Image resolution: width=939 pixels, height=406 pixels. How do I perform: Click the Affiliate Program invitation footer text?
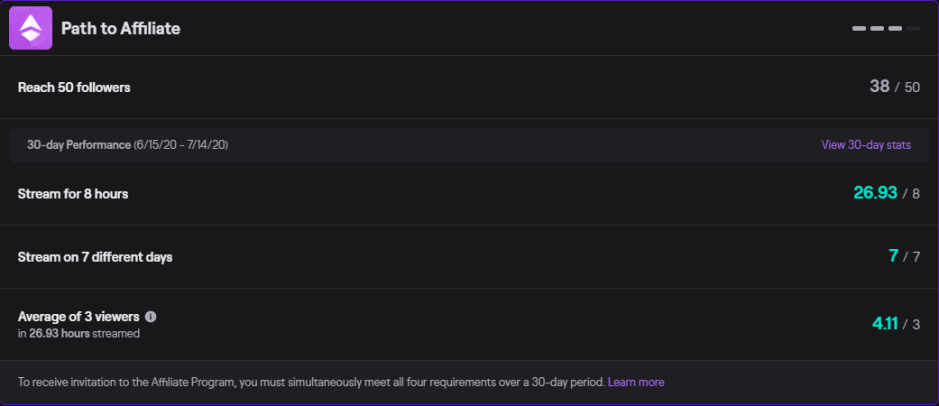[310, 382]
